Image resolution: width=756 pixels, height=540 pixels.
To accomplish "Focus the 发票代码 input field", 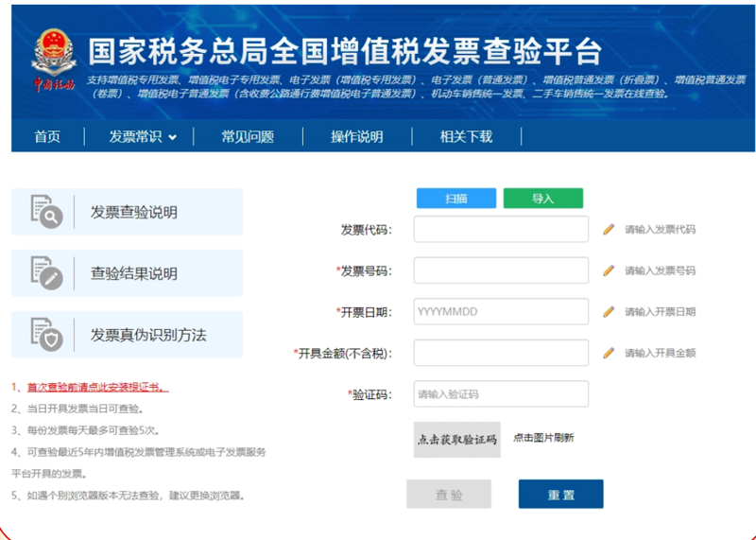I will coord(501,229).
